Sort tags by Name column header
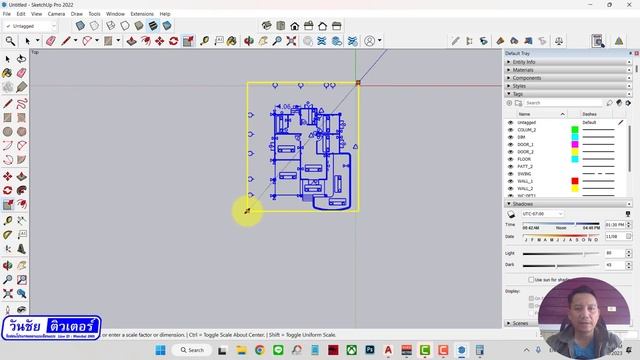The width and height of the screenshot is (640, 360). tap(541, 114)
